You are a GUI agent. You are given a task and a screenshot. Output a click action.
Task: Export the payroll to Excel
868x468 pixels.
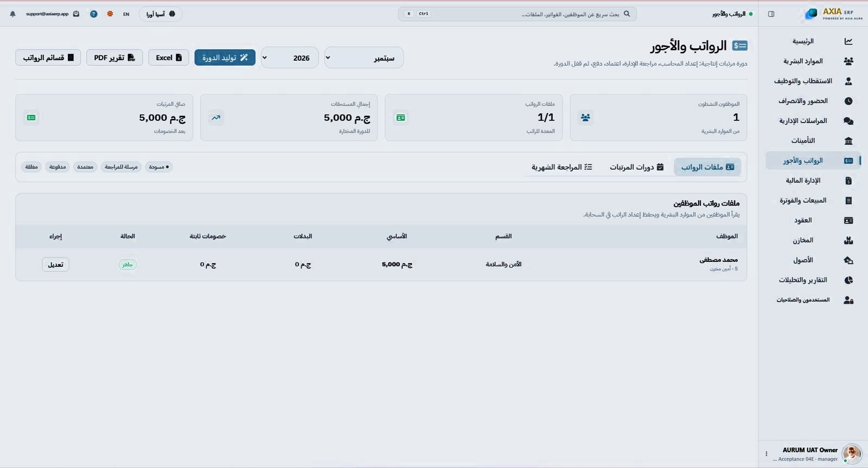click(169, 57)
